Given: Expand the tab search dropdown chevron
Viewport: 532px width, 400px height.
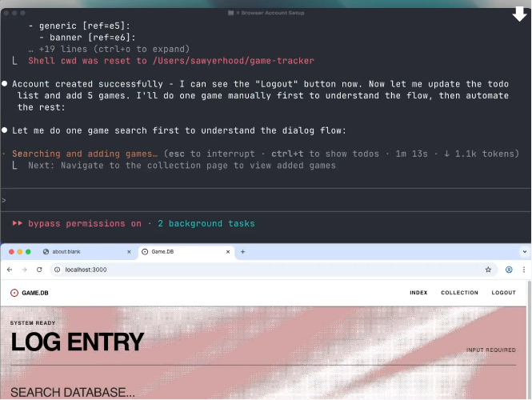Looking at the screenshot, I should (525, 252).
